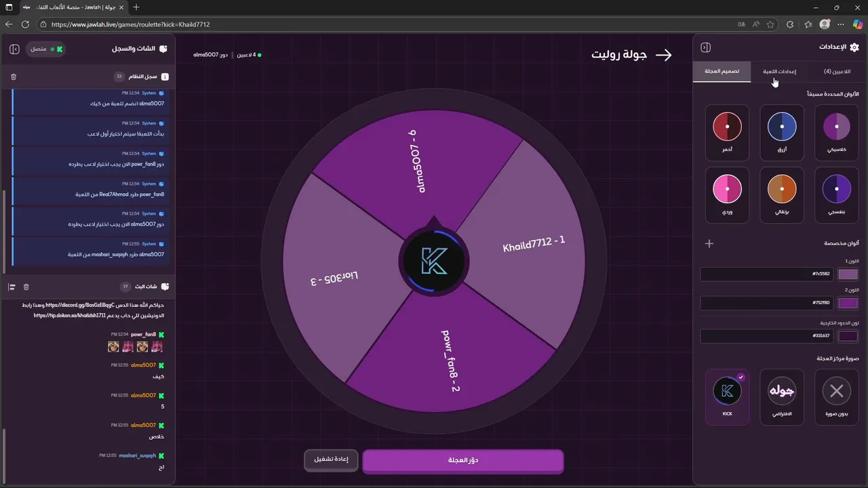Select the برتقالي color preset
The width and height of the screenshot is (868, 488).
(782, 195)
